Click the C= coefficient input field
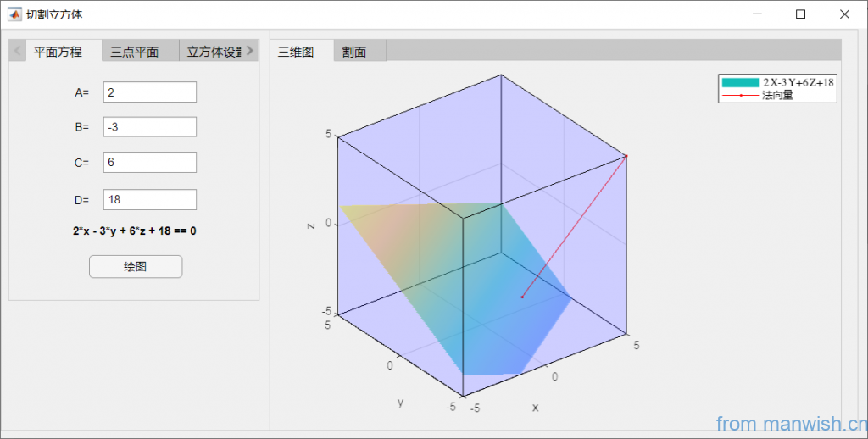 click(150, 163)
